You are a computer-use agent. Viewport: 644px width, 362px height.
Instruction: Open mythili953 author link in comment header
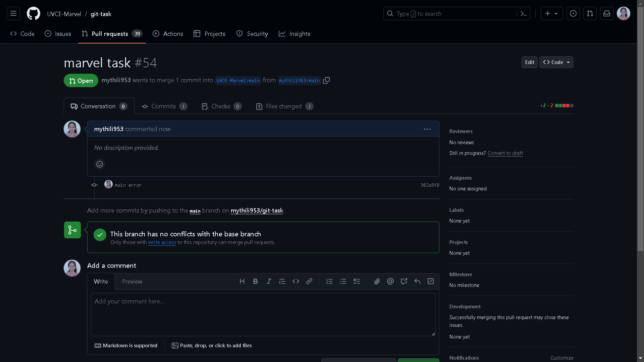pos(109,129)
